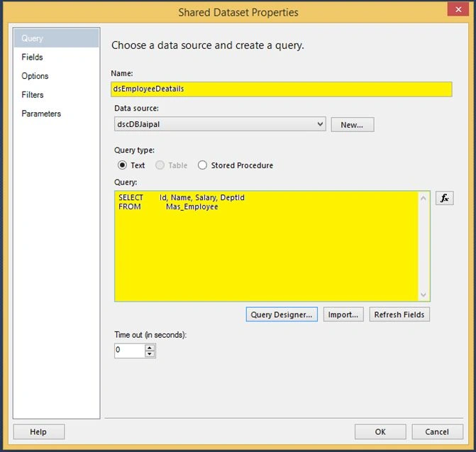The width and height of the screenshot is (476, 452).
Task: Click Refresh Fields button
Action: (x=399, y=314)
